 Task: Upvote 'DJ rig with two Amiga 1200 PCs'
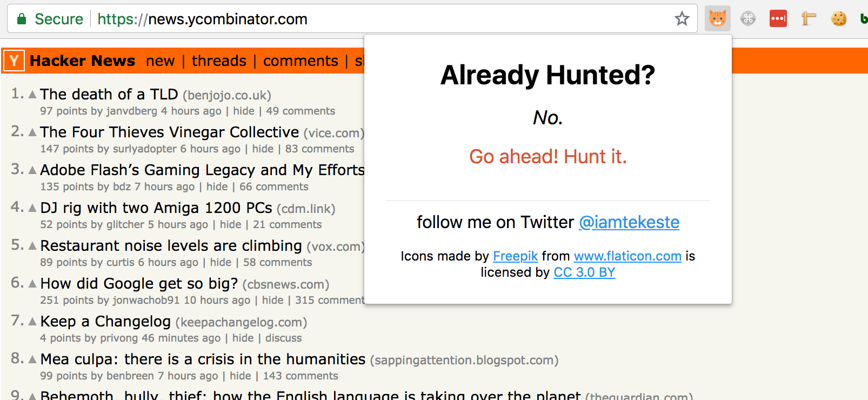click(32, 208)
